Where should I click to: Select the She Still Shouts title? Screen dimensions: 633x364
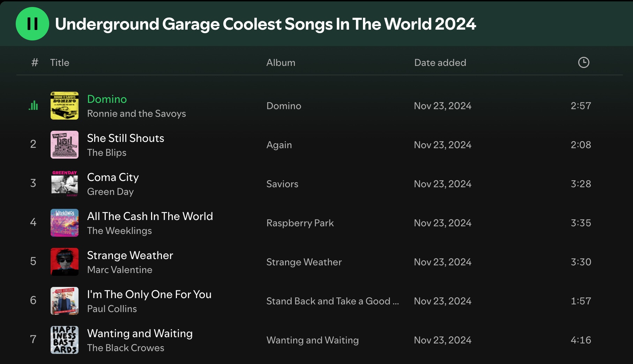[126, 138]
